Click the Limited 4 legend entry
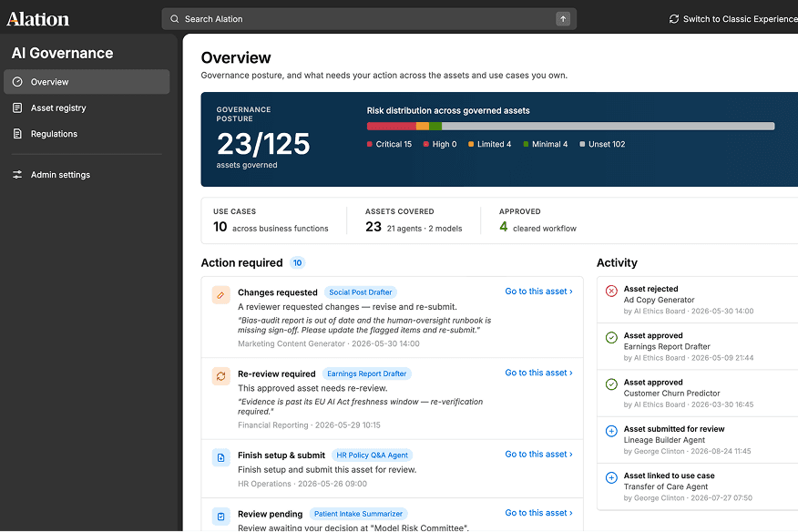This screenshot has width=798, height=532. pyautogui.click(x=489, y=144)
